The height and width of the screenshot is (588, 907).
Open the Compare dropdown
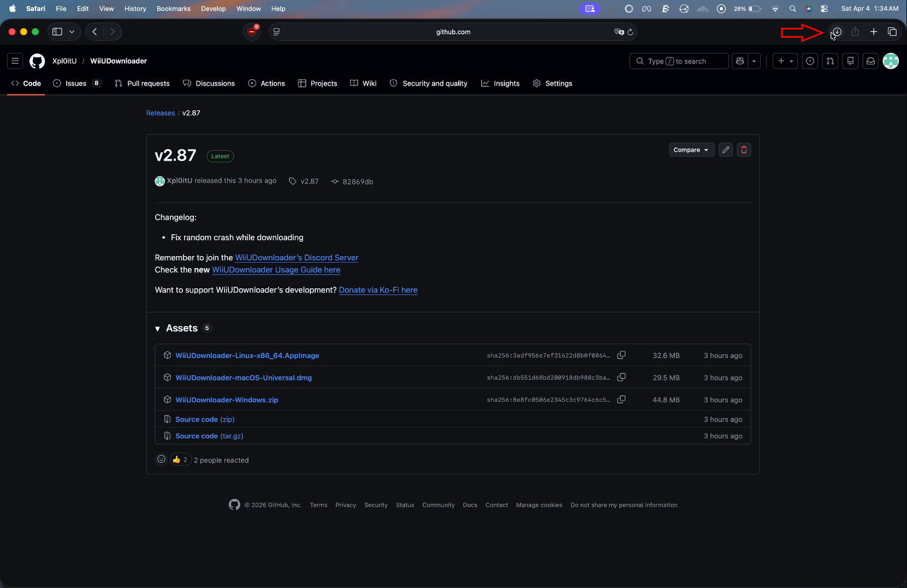click(x=691, y=150)
